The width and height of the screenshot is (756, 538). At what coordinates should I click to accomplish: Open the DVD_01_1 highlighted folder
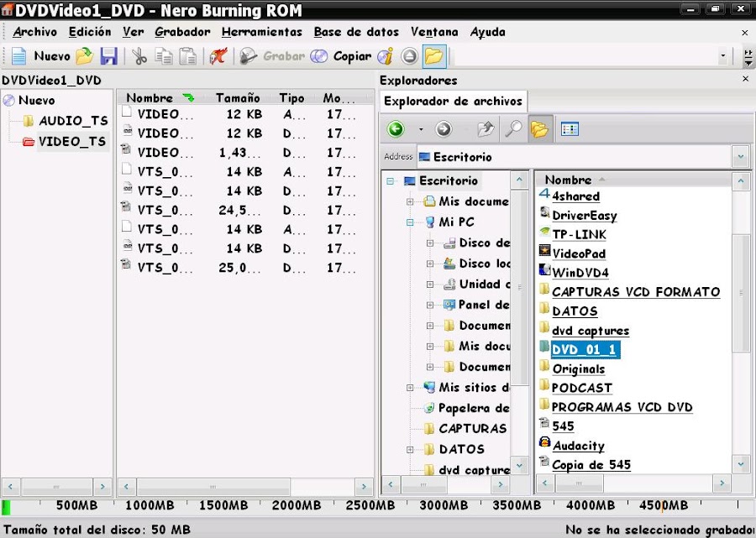click(585, 350)
